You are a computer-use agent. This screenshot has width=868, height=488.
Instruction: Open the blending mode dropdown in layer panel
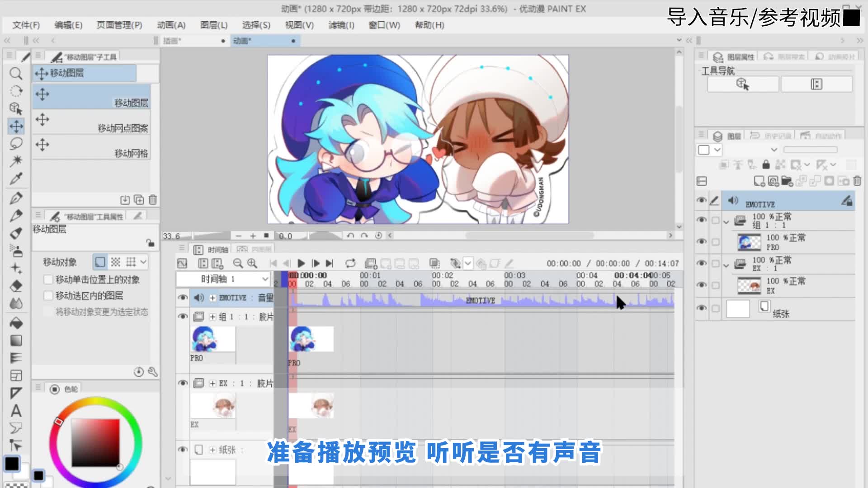[x=774, y=150]
